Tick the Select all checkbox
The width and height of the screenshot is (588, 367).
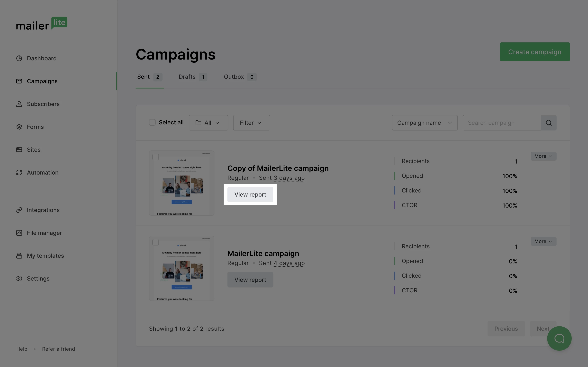(152, 122)
